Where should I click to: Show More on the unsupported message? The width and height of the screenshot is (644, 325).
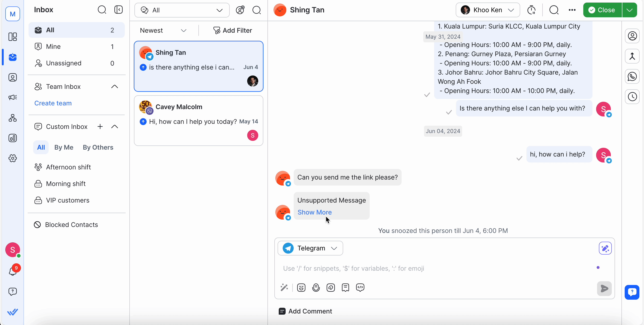315,212
